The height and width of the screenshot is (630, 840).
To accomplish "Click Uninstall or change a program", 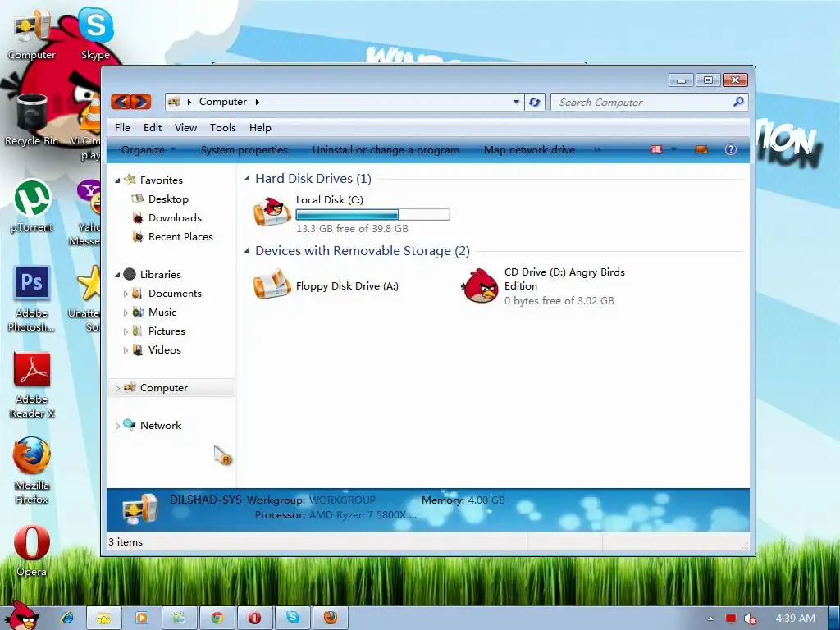I will point(386,150).
